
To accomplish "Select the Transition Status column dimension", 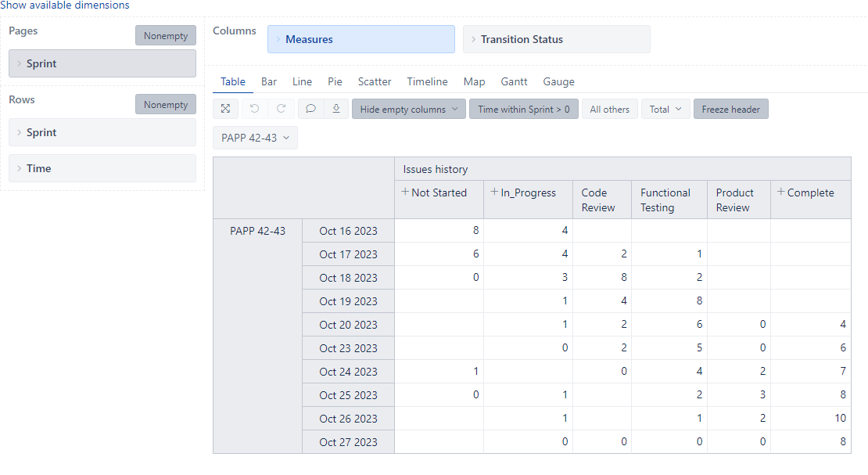I will pos(556,39).
